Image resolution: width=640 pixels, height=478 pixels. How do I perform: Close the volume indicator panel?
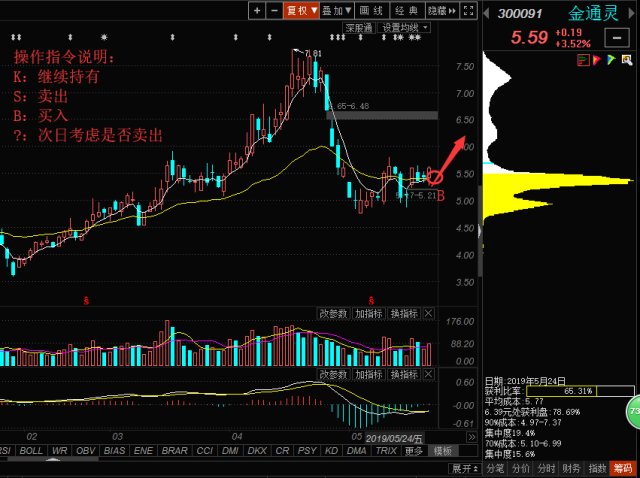pos(428,313)
